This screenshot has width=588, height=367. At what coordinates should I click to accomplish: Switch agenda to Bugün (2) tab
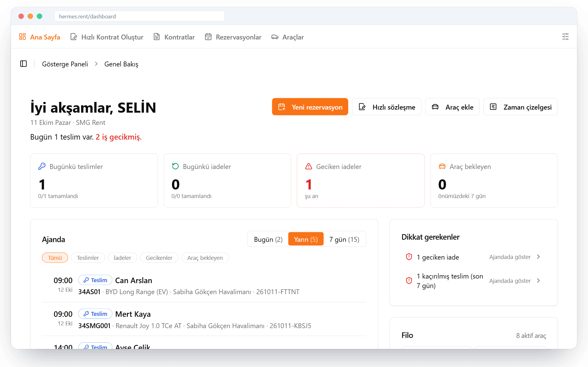[x=268, y=239]
